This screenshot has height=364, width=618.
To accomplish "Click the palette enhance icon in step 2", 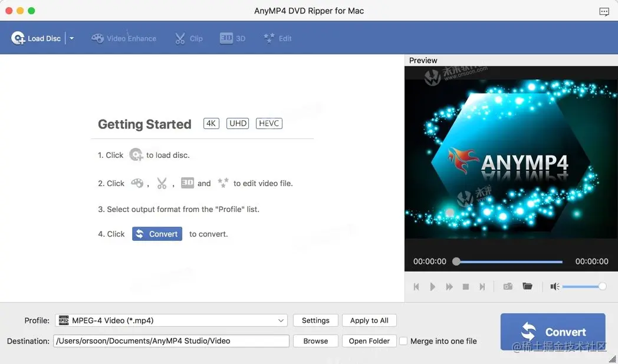I will 137,183.
